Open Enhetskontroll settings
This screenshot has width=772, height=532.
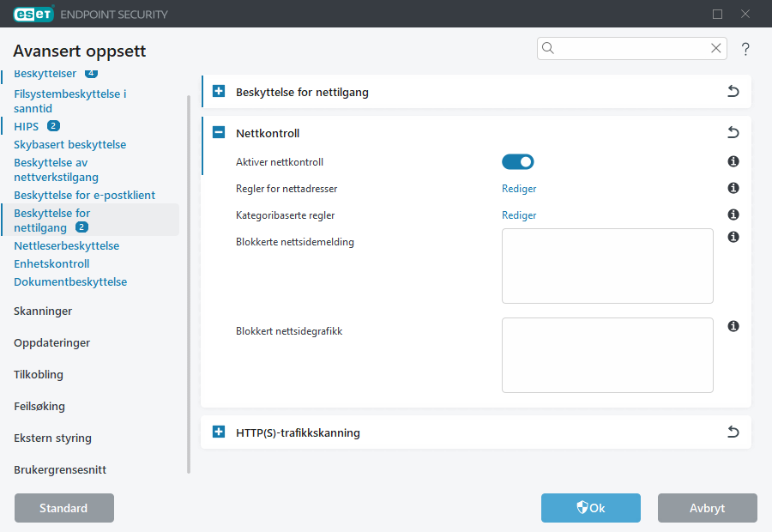[x=51, y=263]
